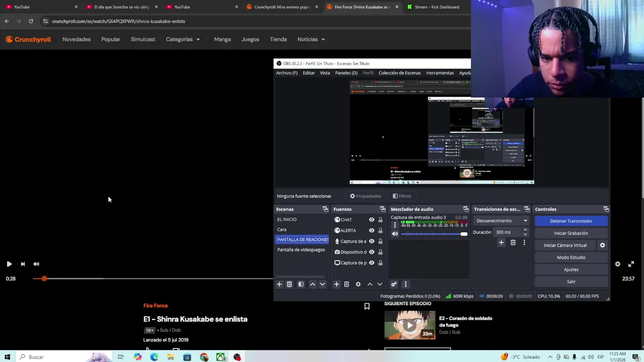Click Detener Transmisión button

point(571,221)
